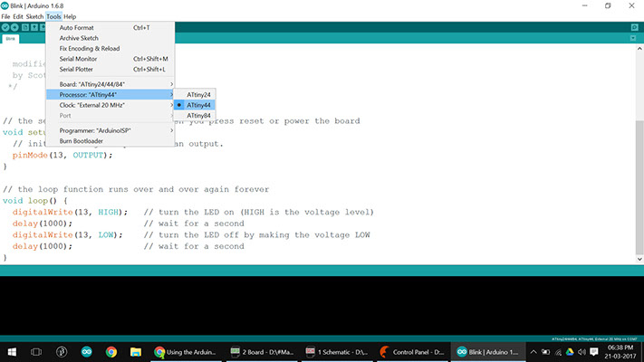Click the "digitalWrite(13, HIGH);" code line

point(70,212)
